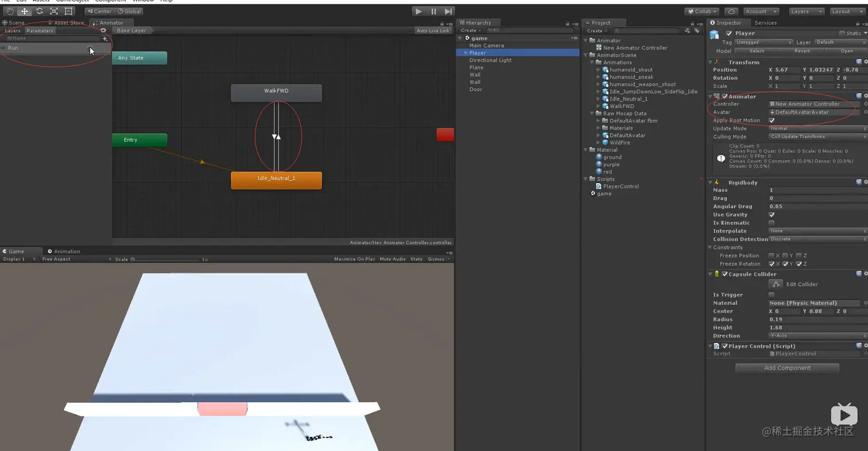Screen dimensions: 868x451
Task: Click the Edit Collider icon button
Action: tap(776, 284)
